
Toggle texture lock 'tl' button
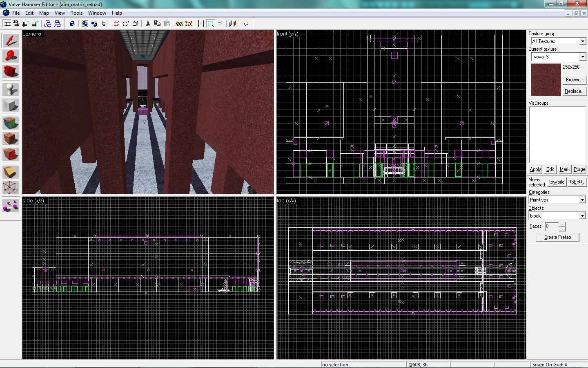coord(220,24)
